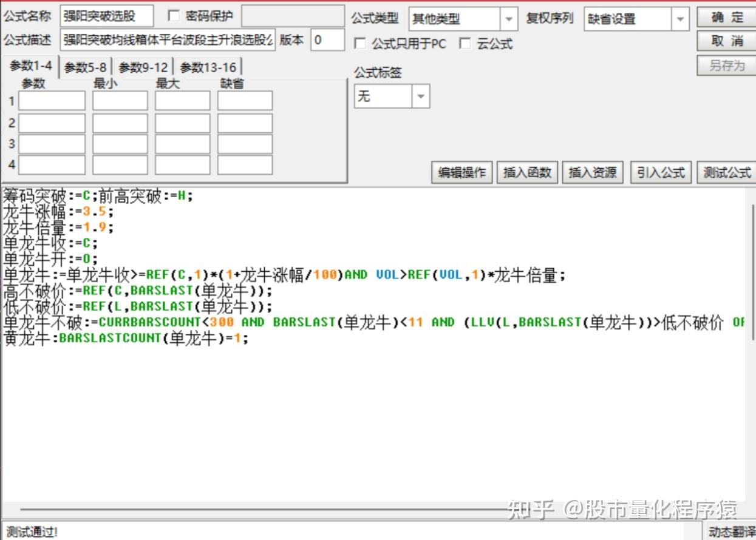Screen dimensions: 756x540
Task: Click parameter row 4 缺省 field
Action: click(245, 165)
